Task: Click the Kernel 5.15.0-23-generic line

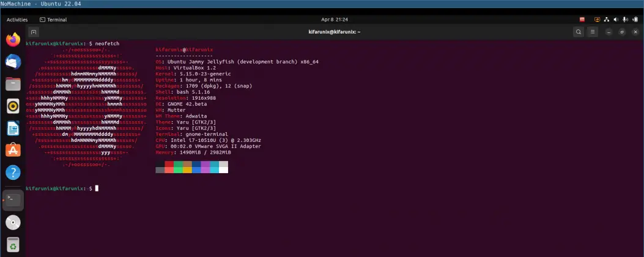Action: [x=193, y=73]
